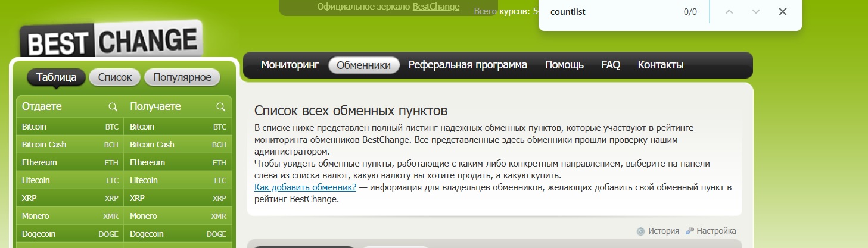Screen dimensions: 868x248
Task: Select Bitcoin Cash in the Отдаете column
Action: pos(70,145)
